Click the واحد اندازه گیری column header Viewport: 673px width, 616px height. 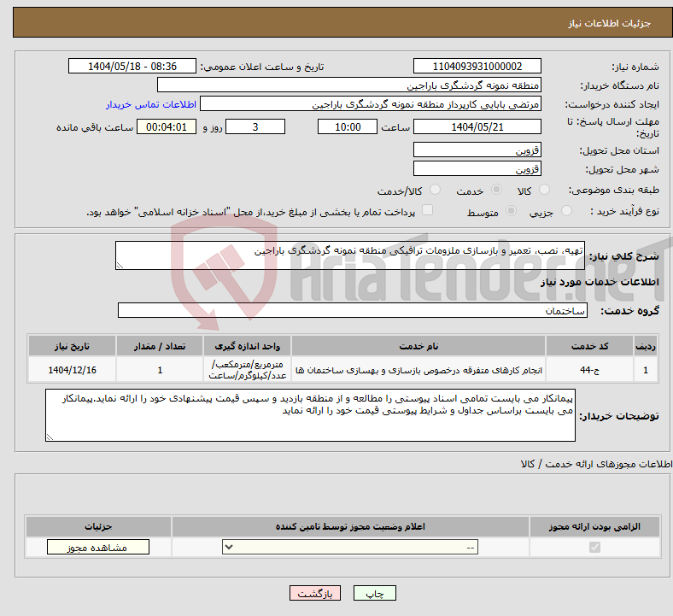[x=247, y=346]
